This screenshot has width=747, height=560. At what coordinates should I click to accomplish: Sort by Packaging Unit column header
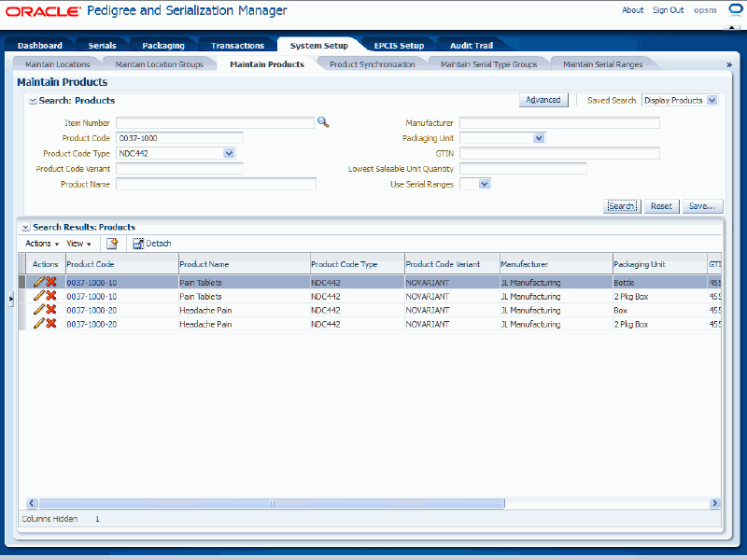660,264
